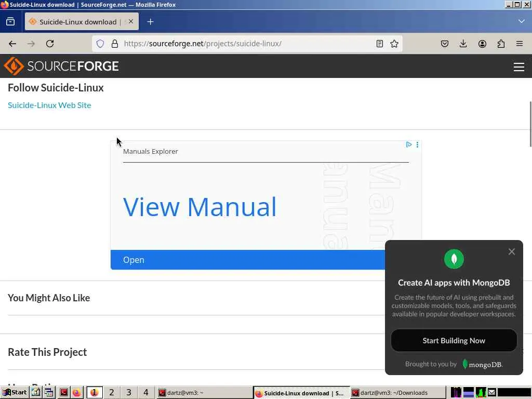
Task: Open the Pocket save icon
Action: click(445, 44)
